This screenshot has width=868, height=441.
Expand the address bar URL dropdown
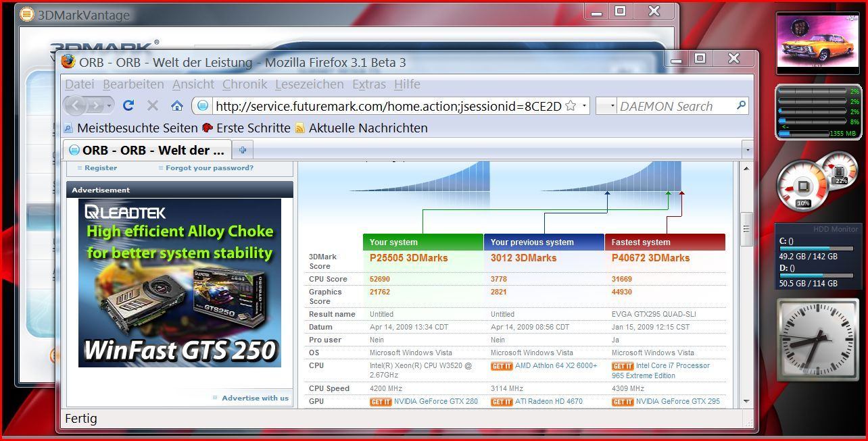[584, 105]
